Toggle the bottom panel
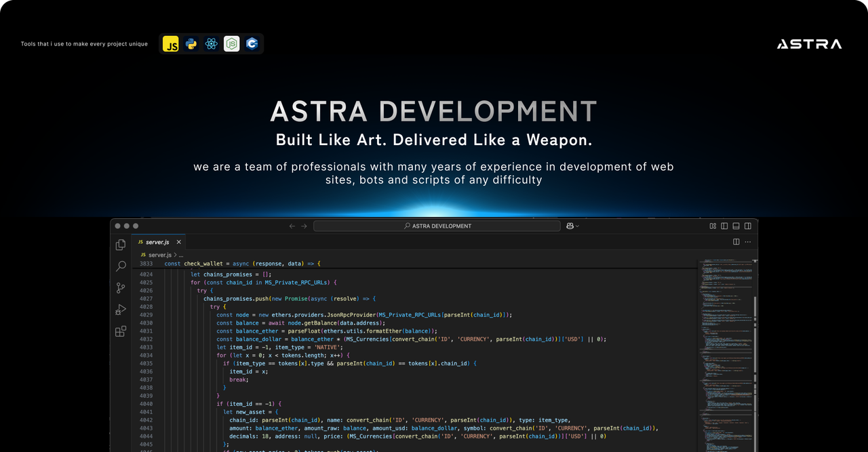This screenshot has height=452, width=868. pos(736,226)
